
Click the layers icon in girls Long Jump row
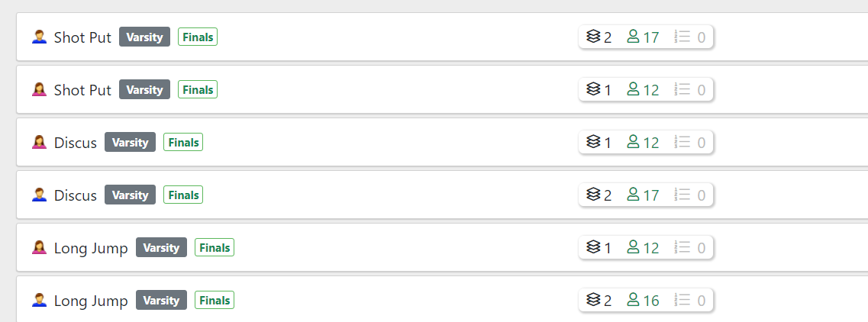(593, 247)
